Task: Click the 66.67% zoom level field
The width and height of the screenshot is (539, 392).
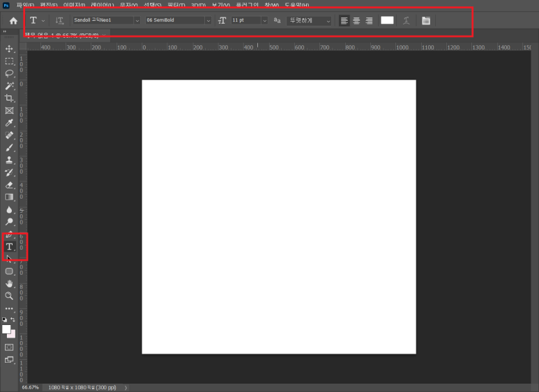Action: click(30, 388)
